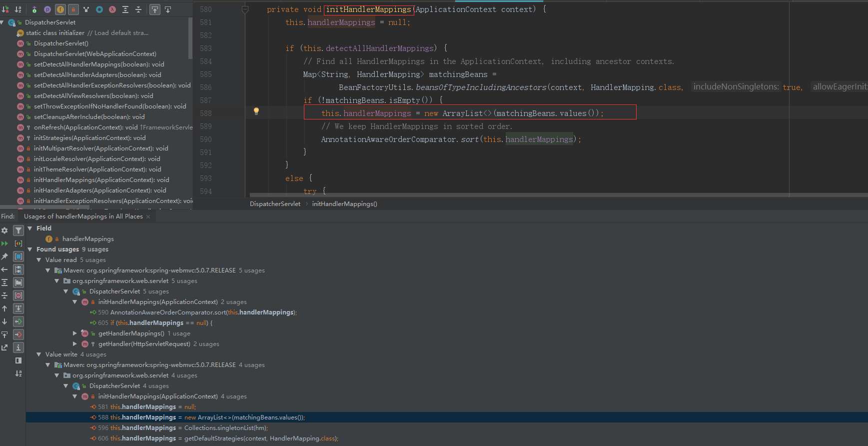The width and height of the screenshot is (868, 446).
Task: Jump to next usage down arrow
Action: (4, 321)
